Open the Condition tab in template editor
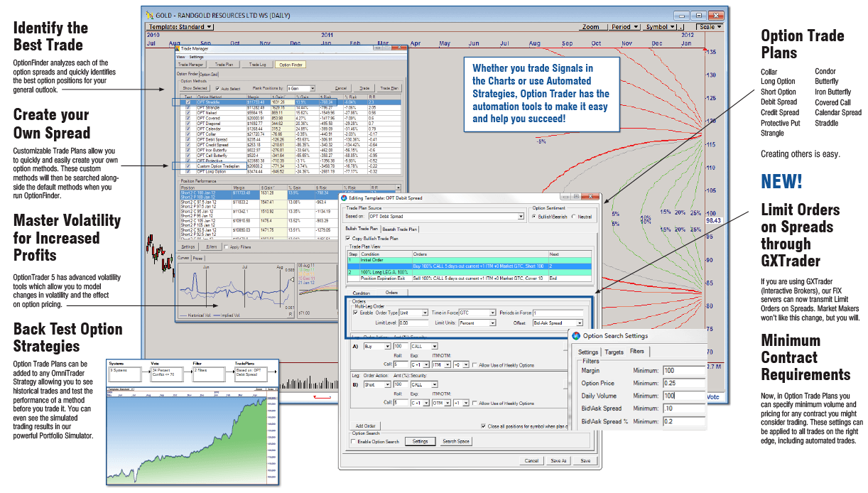This screenshot has width=868, height=493. pyautogui.click(x=361, y=293)
